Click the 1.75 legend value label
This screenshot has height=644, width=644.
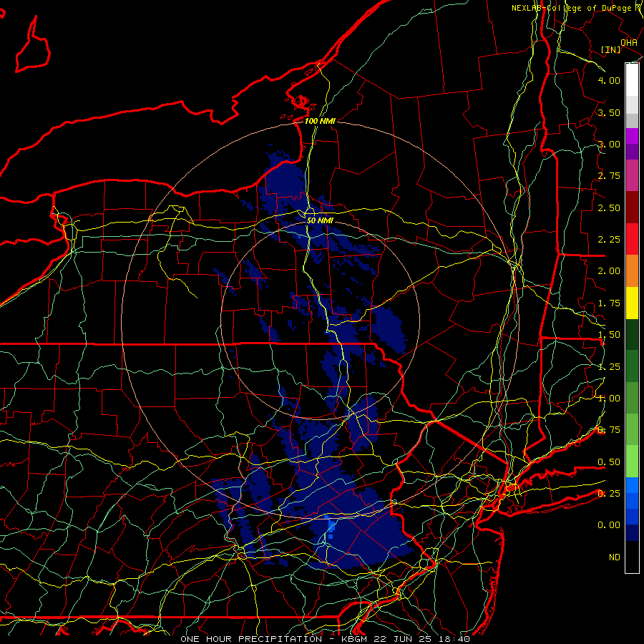point(609,303)
